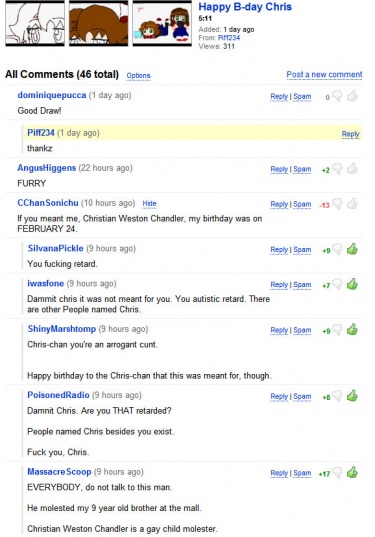Give thumbs up to MassacreScoop's comment
The width and height of the screenshot is (375, 537).
click(x=352, y=473)
